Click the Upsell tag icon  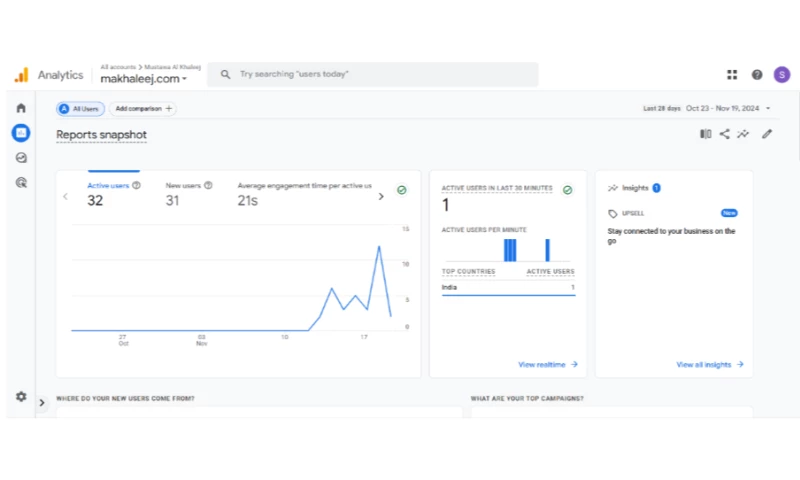click(613, 214)
